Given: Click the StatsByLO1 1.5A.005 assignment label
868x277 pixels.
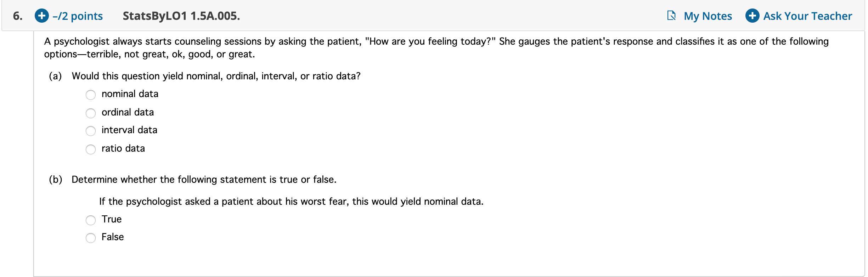Looking at the screenshot, I should 181,16.
